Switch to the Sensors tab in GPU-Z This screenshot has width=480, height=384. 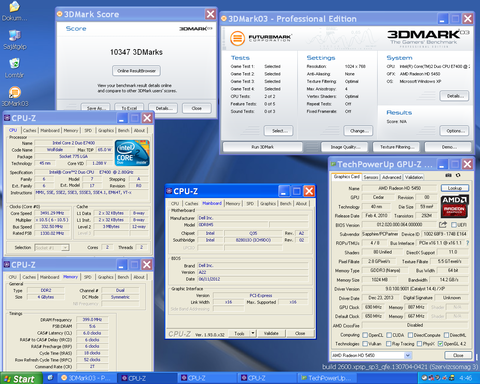pyautogui.click(x=371, y=177)
